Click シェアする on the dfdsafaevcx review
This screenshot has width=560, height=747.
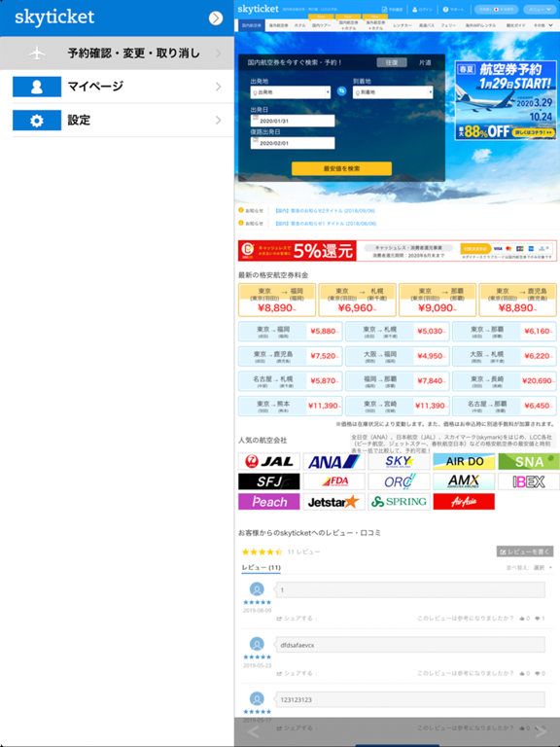(x=296, y=673)
